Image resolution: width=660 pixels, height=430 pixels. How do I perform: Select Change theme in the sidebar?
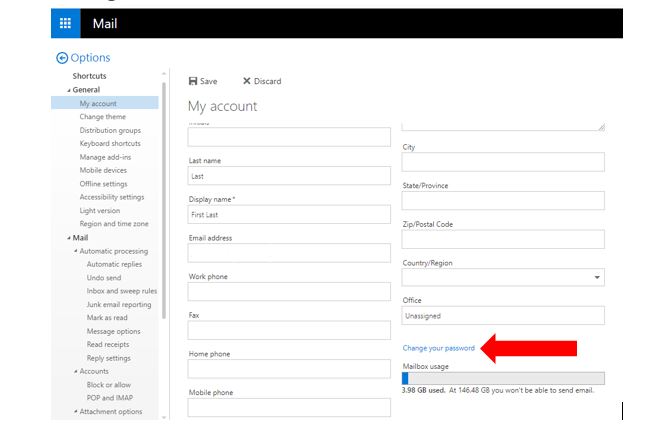coord(102,117)
